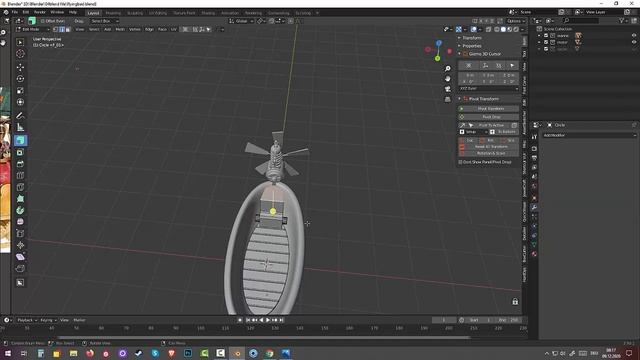Viewport: 640px width, 360px height.
Task: Select the Bevel tool
Action: 20,164
